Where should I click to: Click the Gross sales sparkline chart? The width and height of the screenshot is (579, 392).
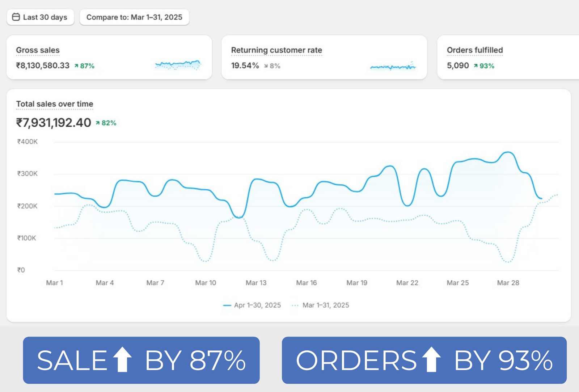(178, 65)
